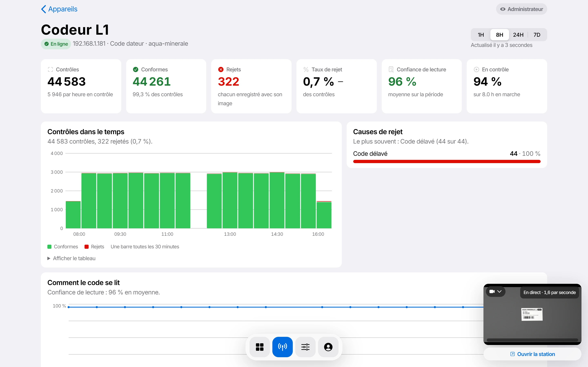
Task: Click the red Code délavé progress bar
Action: pos(447,161)
